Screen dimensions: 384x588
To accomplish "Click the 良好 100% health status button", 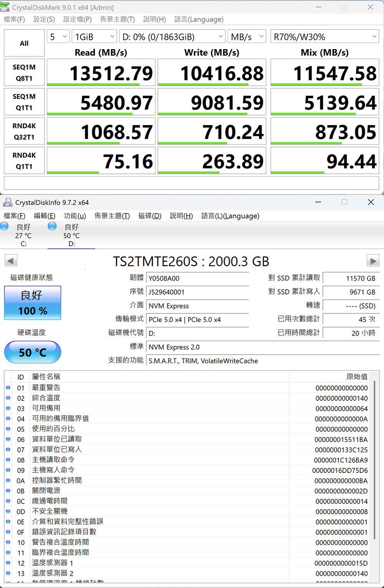I will click(x=33, y=303).
